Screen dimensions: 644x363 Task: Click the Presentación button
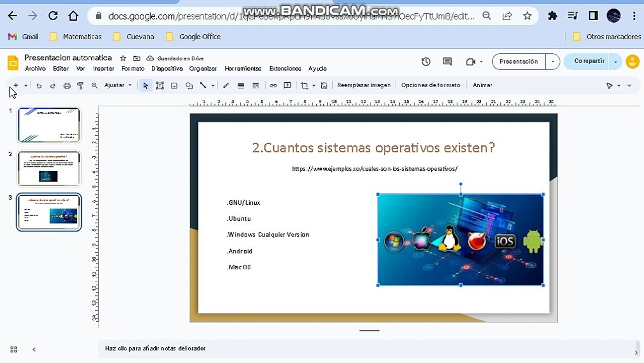(x=519, y=62)
